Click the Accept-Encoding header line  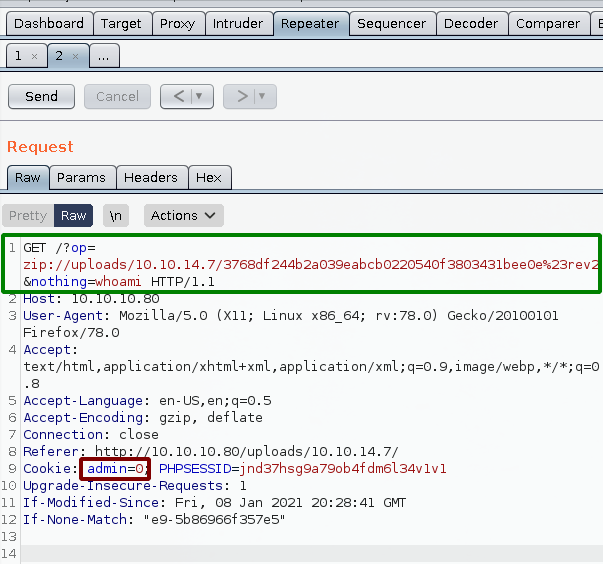[143, 418]
